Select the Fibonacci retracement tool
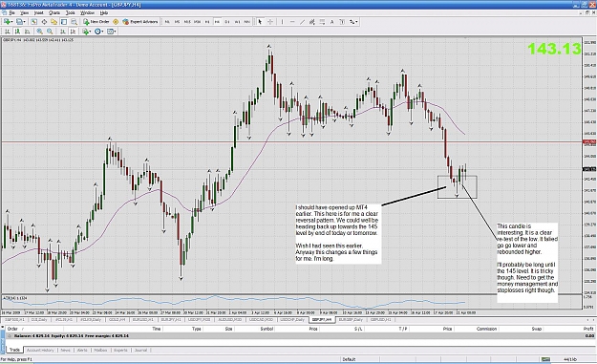 (322, 22)
